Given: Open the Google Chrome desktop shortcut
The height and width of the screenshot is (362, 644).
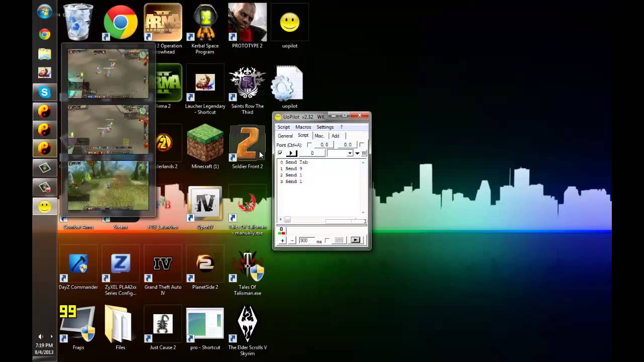Looking at the screenshot, I should [120, 23].
